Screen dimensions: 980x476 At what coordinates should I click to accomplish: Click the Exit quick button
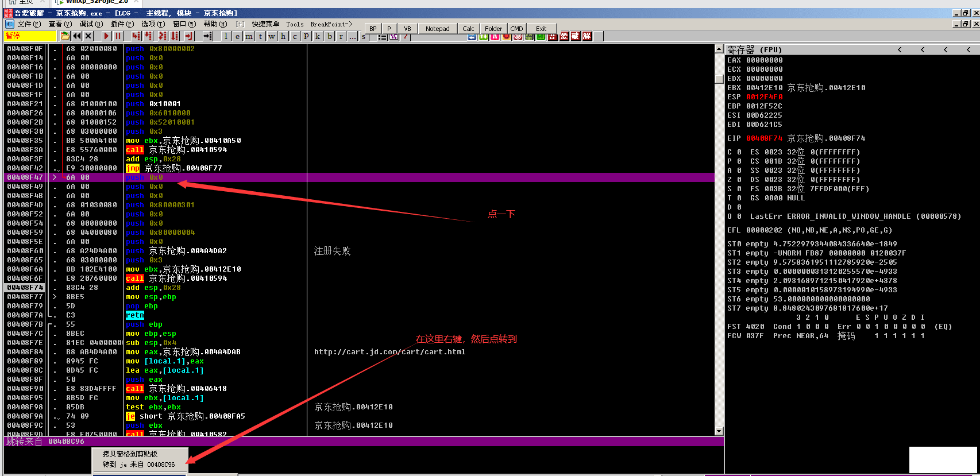point(541,28)
